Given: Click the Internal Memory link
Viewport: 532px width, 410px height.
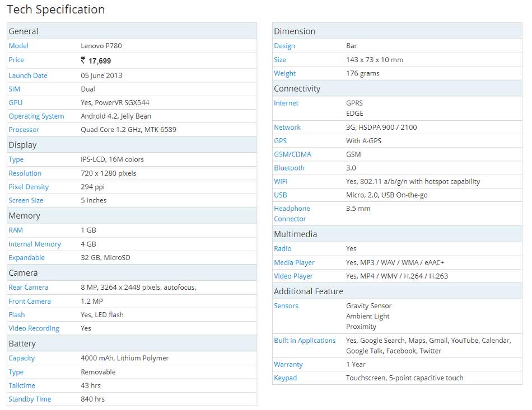Looking at the screenshot, I should [35, 244].
